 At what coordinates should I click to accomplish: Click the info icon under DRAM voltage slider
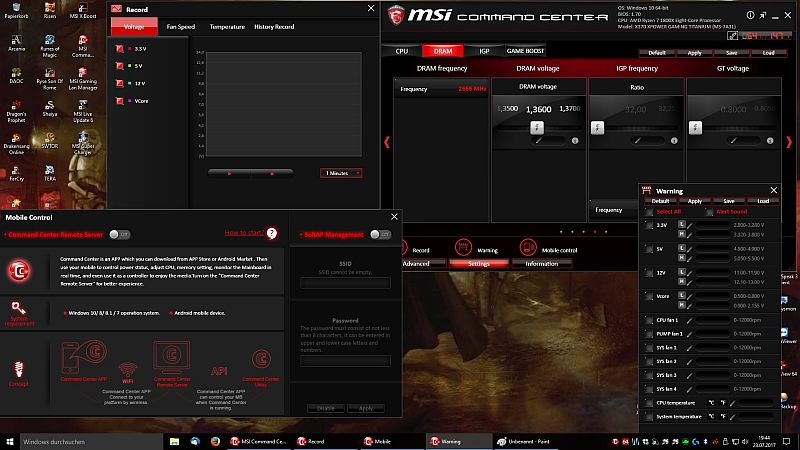(x=575, y=141)
